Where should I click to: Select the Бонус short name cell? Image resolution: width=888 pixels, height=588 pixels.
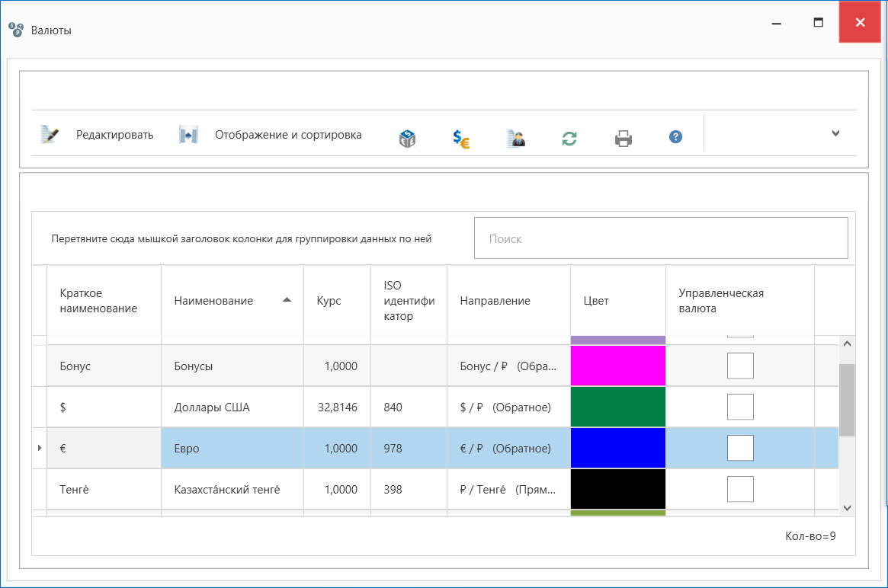point(104,366)
